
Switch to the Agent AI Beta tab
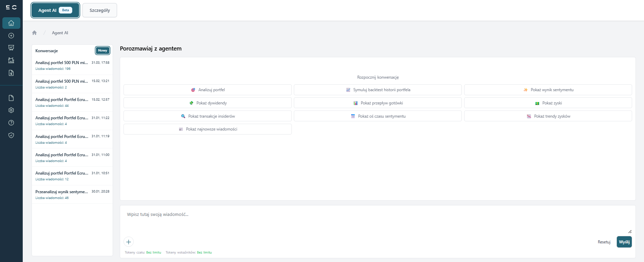[x=55, y=10]
